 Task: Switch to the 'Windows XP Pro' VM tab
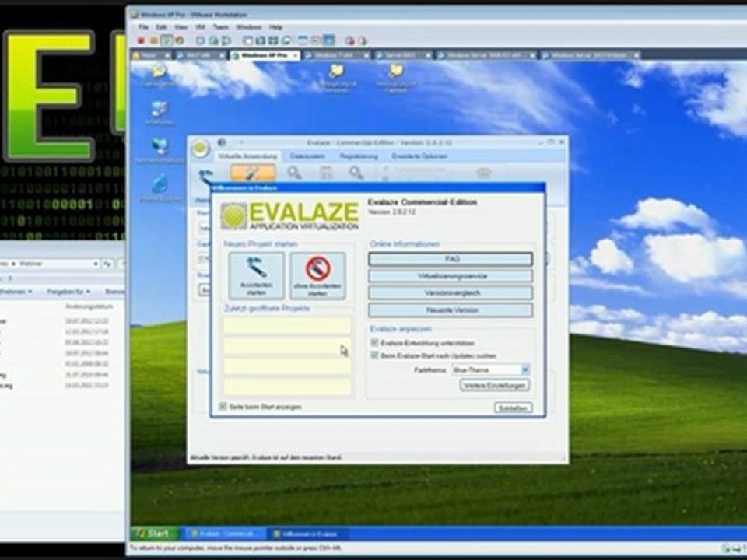pyautogui.click(x=265, y=55)
